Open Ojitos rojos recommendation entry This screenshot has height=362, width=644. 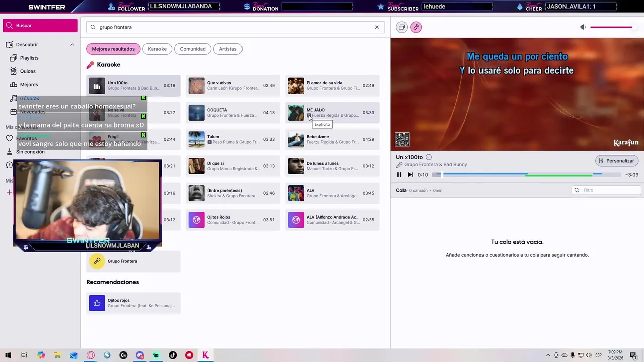click(133, 303)
